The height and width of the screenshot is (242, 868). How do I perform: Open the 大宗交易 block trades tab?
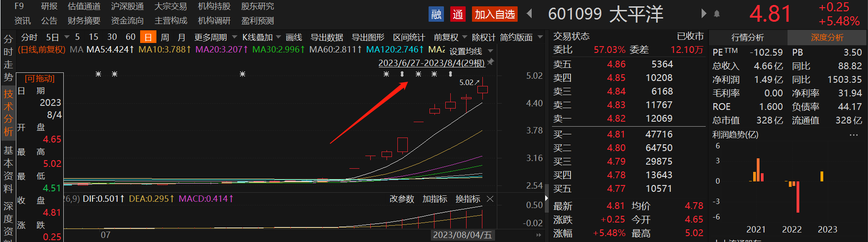pyautogui.click(x=171, y=6)
